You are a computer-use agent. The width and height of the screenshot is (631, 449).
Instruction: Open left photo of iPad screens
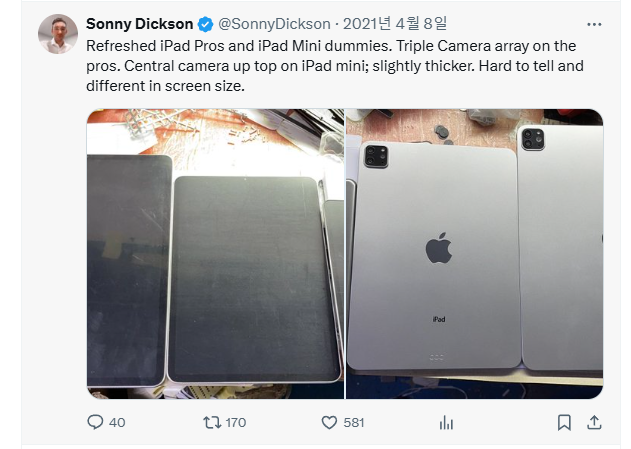(x=215, y=254)
